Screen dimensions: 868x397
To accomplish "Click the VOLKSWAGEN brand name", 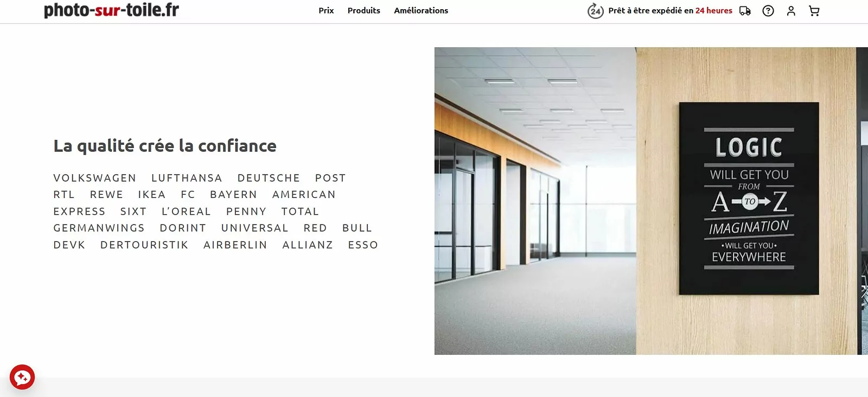I will click(95, 178).
